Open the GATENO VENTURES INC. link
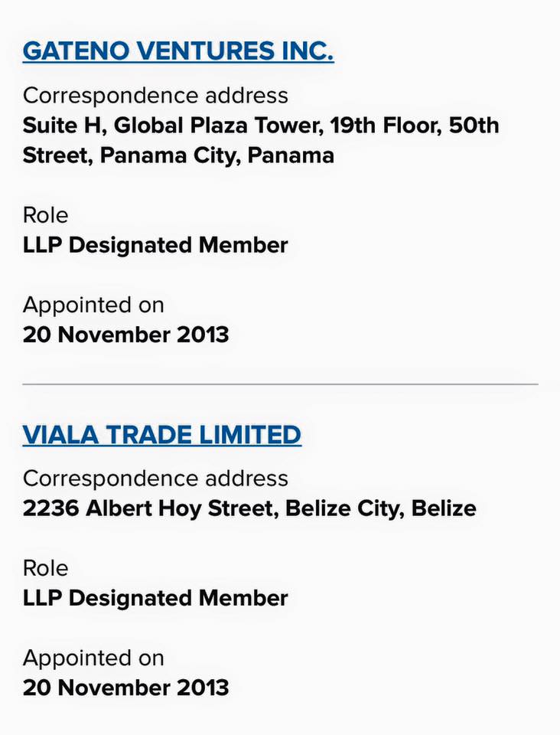 [x=178, y=51]
